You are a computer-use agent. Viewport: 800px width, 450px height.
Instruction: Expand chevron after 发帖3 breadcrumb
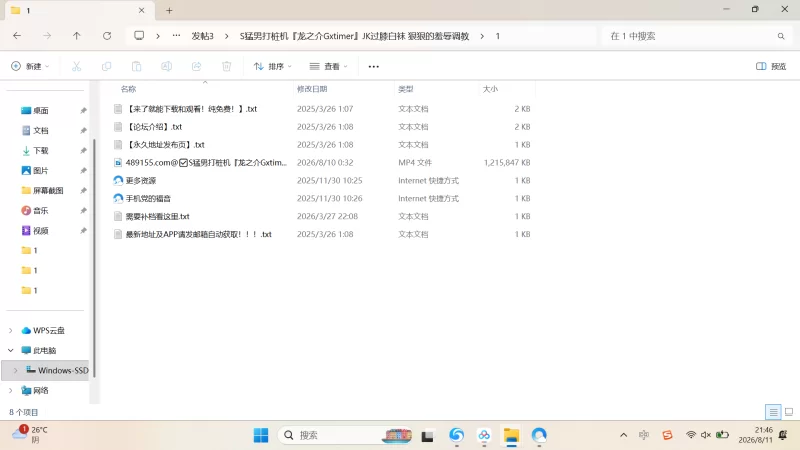[227, 36]
